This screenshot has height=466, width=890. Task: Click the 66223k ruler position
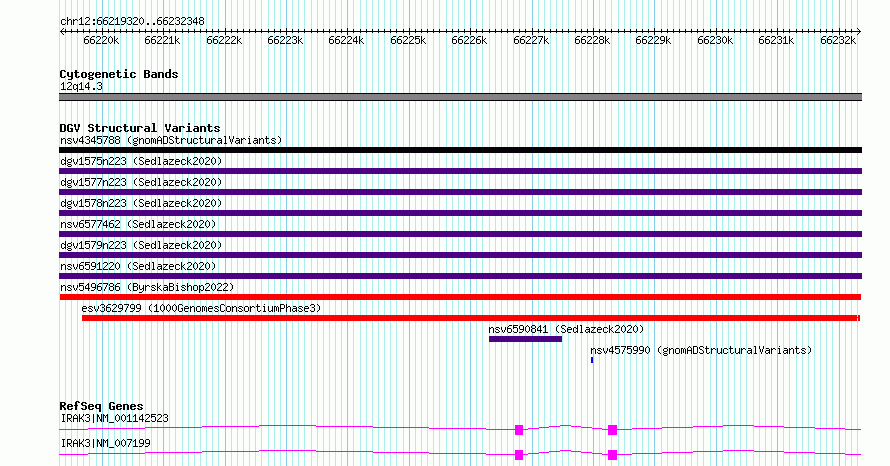tap(286, 41)
